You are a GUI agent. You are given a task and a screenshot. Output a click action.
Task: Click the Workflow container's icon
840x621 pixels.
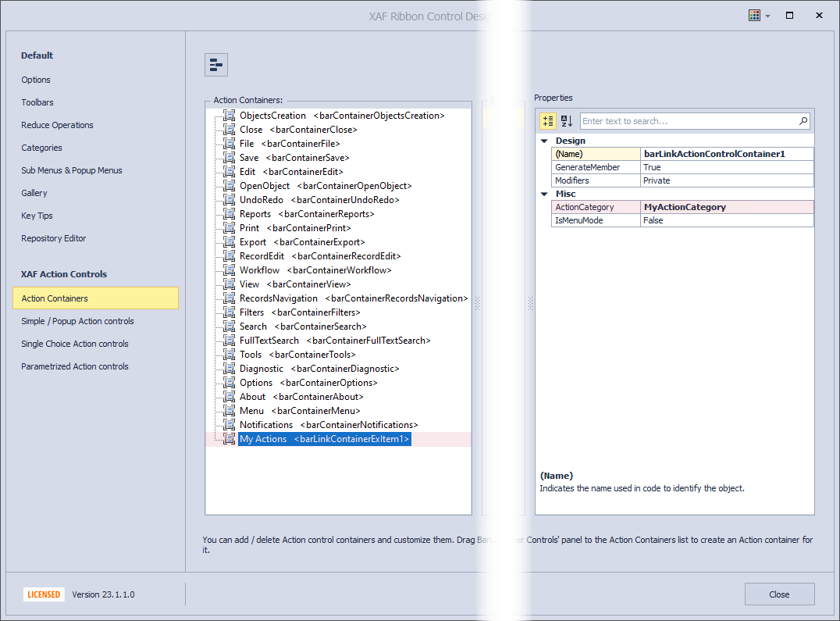coord(230,270)
